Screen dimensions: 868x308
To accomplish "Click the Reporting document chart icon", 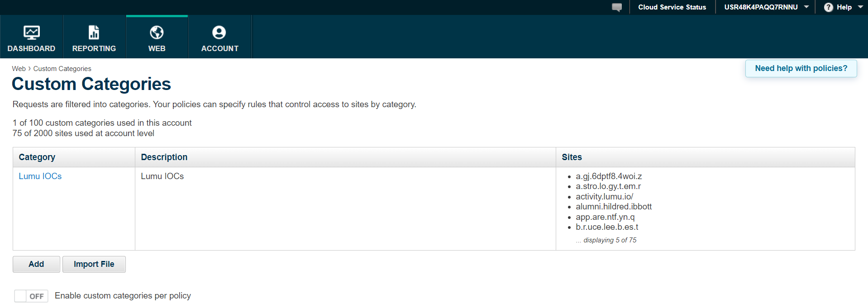I will click(x=94, y=33).
